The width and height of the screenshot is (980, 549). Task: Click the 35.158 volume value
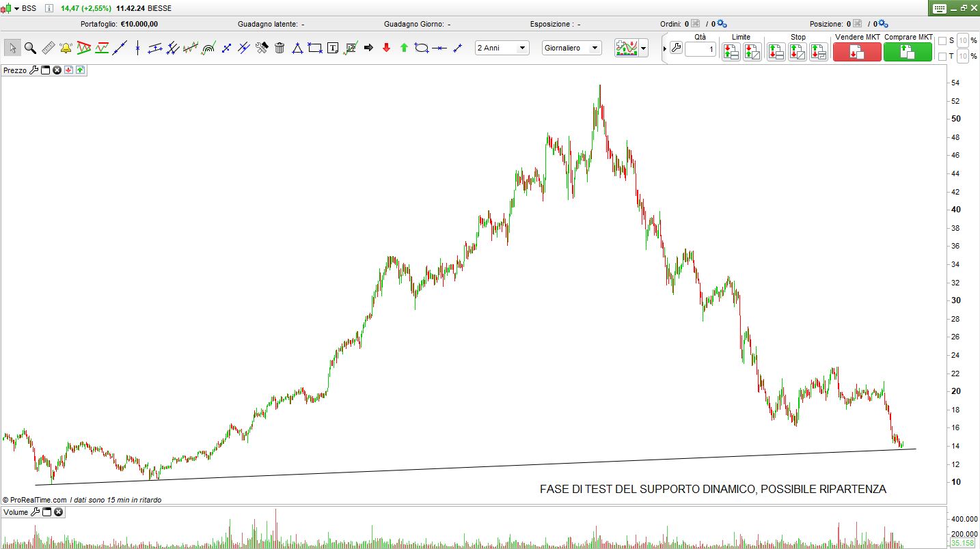[962, 543]
